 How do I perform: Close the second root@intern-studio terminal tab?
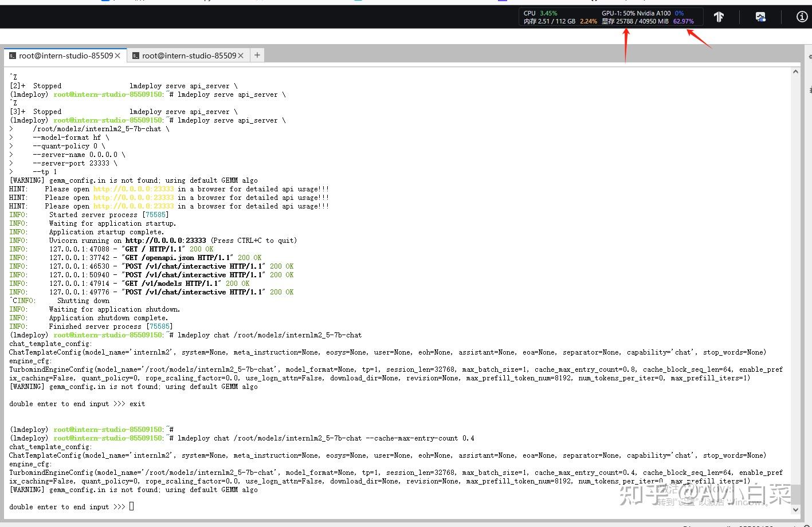241,56
